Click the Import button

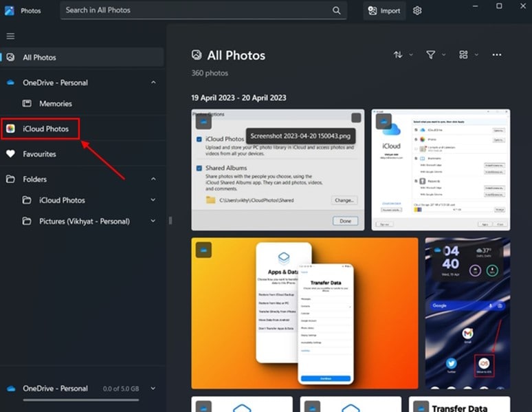384,11
